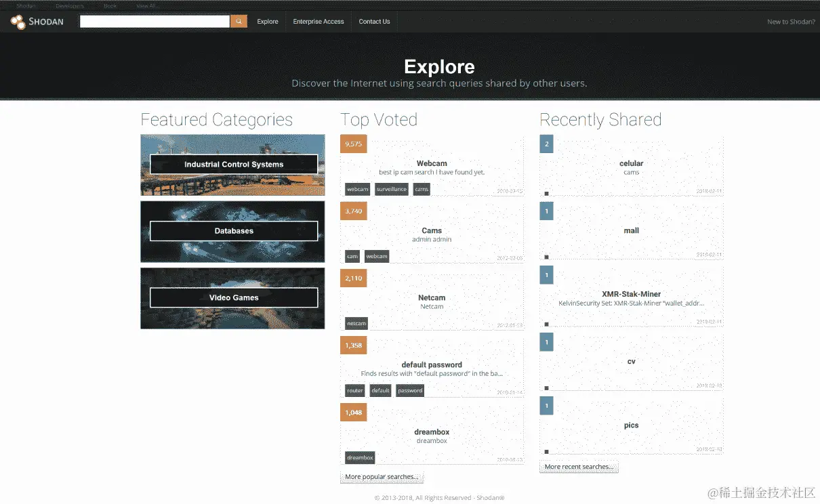Select the cams tag on Webcam card
The width and height of the screenshot is (820, 504).
pos(422,189)
